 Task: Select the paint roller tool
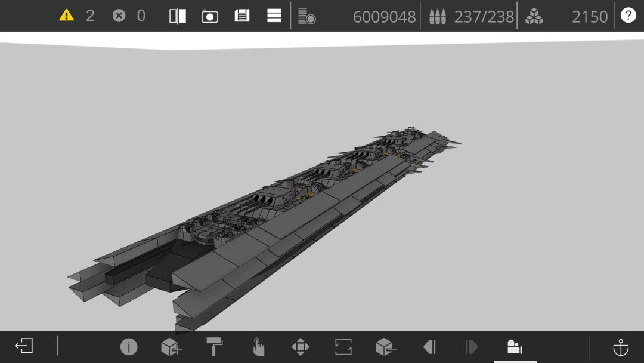click(x=215, y=346)
